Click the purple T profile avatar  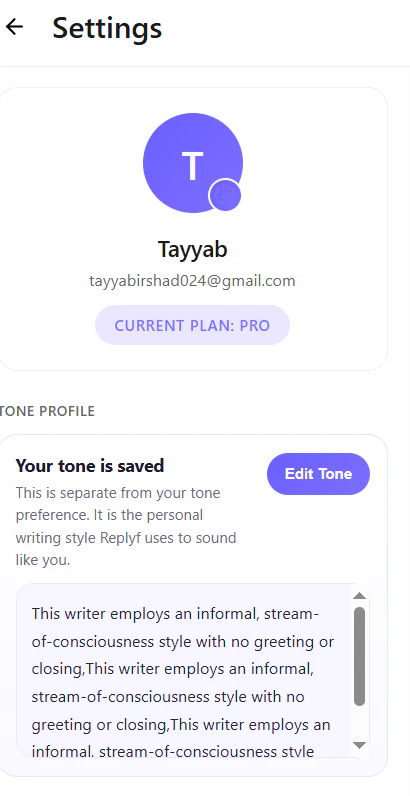click(x=193, y=163)
